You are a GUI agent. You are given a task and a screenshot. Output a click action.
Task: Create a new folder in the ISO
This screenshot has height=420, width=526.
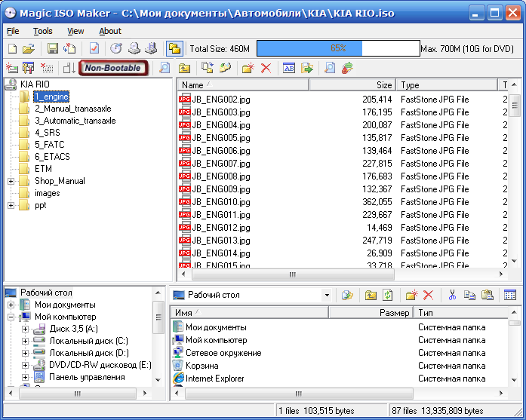click(x=248, y=68)
